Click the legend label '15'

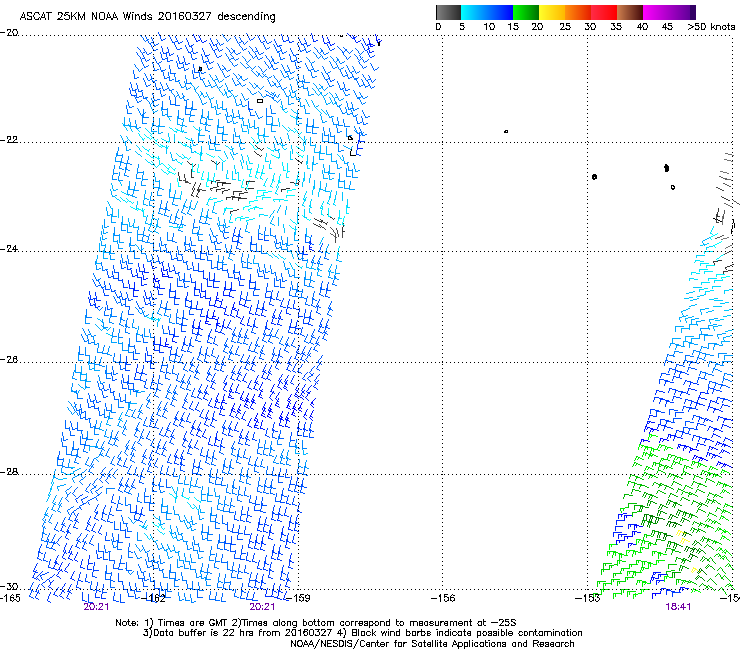[513, 27]
